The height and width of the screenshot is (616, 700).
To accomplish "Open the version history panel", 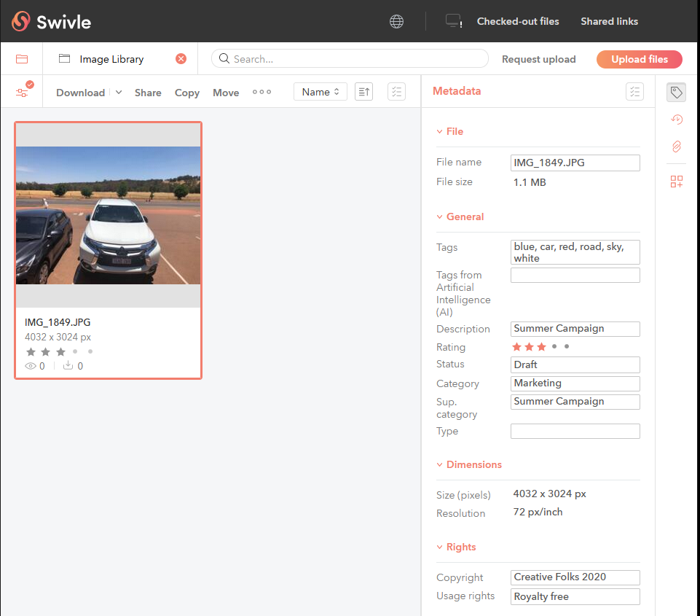I will [x=677, y=120].
